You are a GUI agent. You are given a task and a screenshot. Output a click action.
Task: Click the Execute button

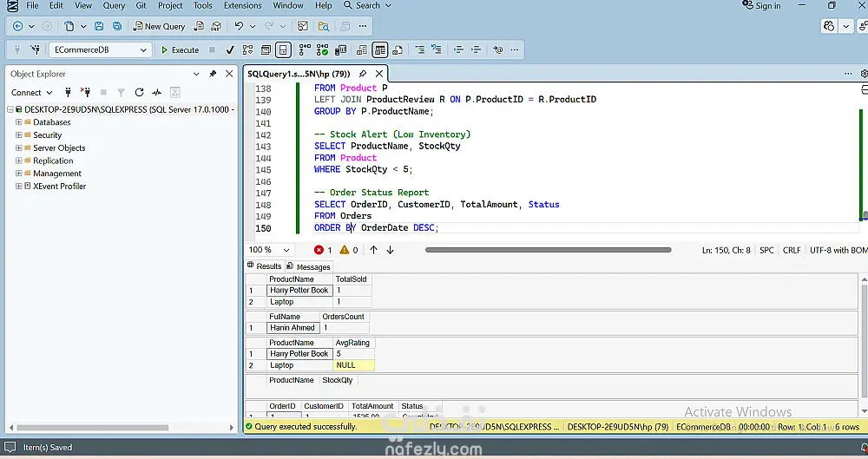click(x=180, y=49)
